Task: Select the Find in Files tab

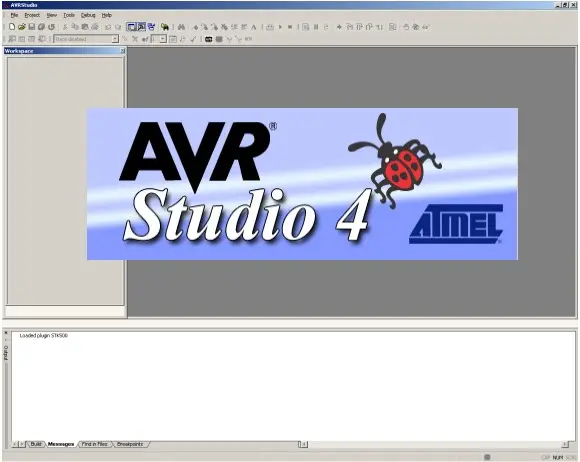Action: coord(95,444)
